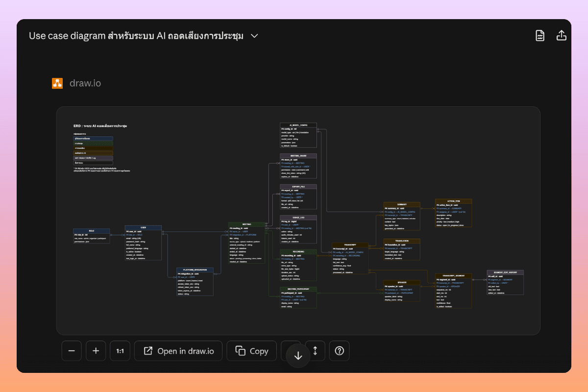Zoom out the diagram with minus button
The height and width of the screenshot is (392, 588).
72,351
